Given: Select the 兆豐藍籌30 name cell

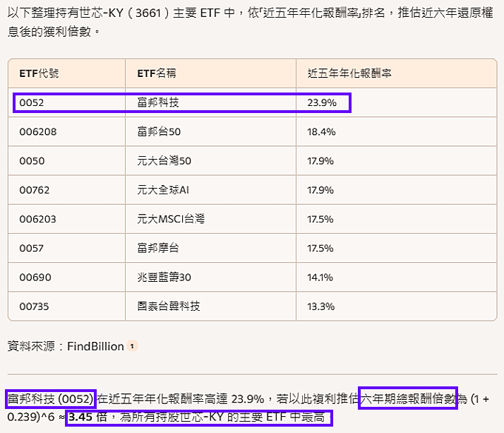Looking at the screenshot, I should tap(210, 278).
